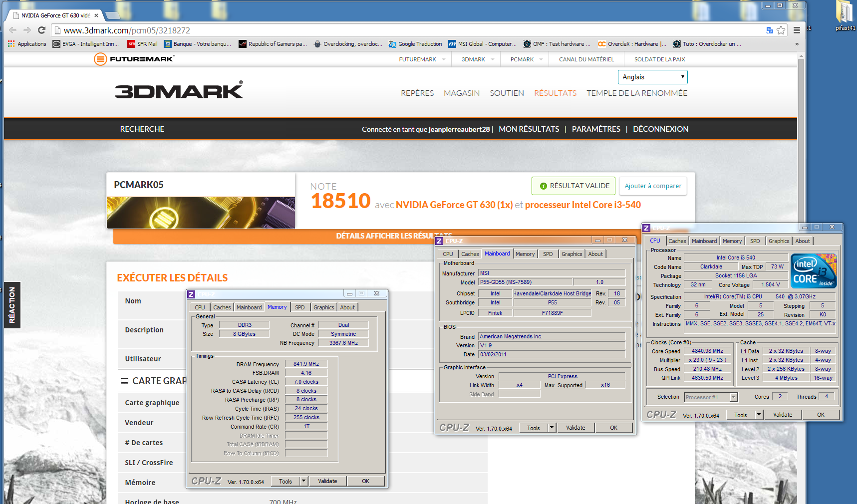Open the RÉACTION feedback side tab
Image resolution: width=857 pixels, height=504 pixels.
(x=12, y=305)
